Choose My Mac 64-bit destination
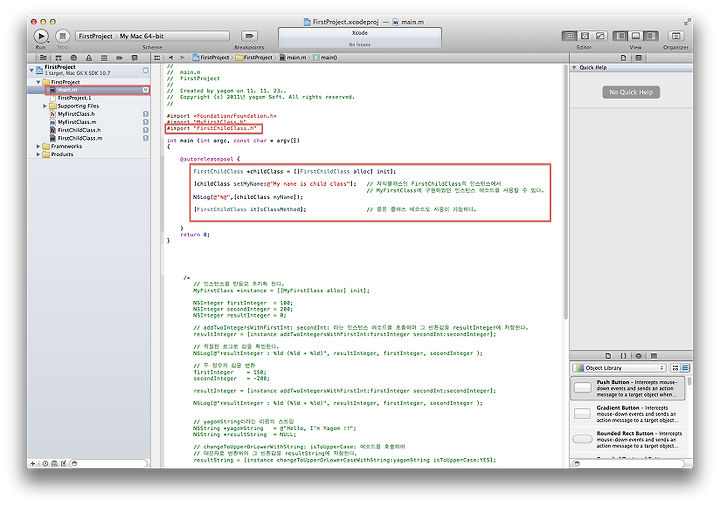The height and width of the screenshot is (506, 720). [141, 36]
